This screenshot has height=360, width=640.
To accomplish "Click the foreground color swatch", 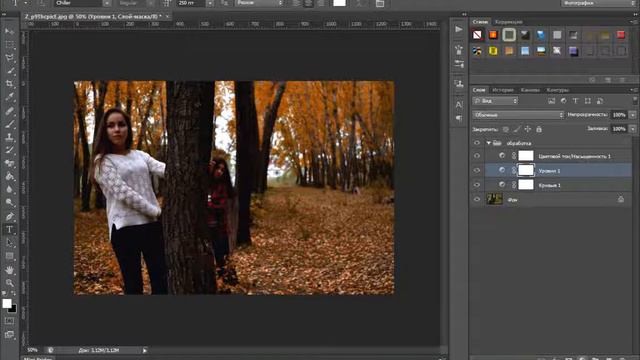I will [7, 303].
